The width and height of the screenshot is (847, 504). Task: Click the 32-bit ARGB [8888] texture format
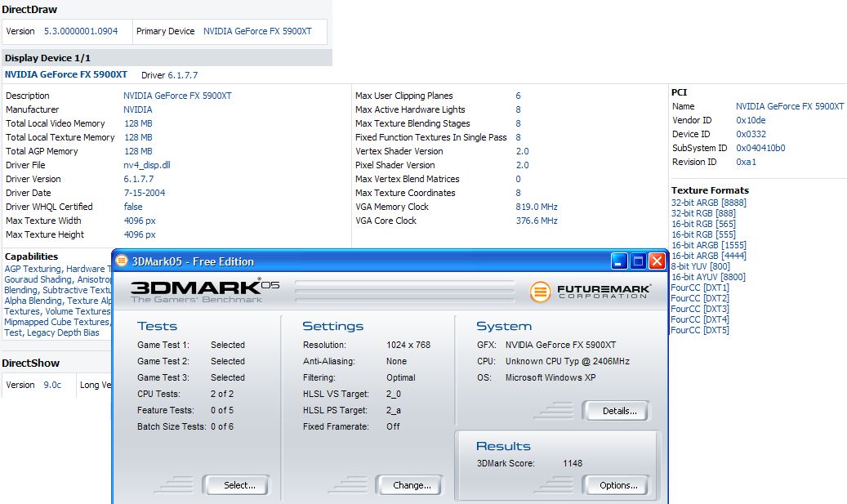point(709,203)
